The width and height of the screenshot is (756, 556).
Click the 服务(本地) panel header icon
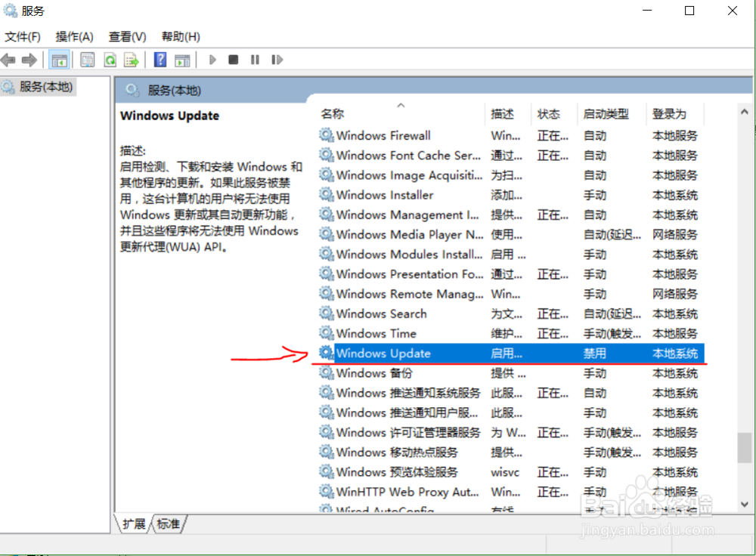coord(132,90)
